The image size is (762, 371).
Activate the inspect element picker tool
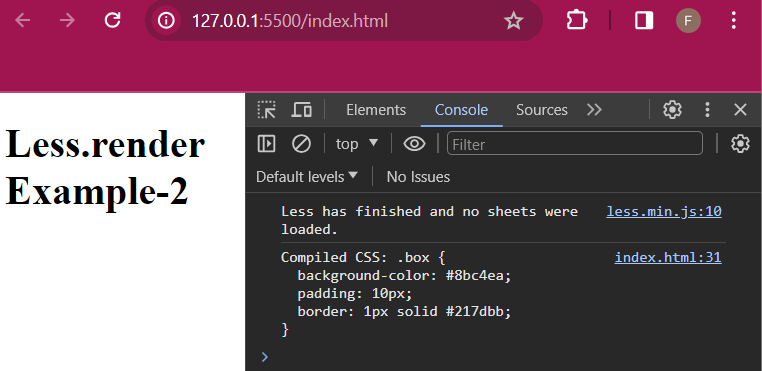tap(266, 110)
